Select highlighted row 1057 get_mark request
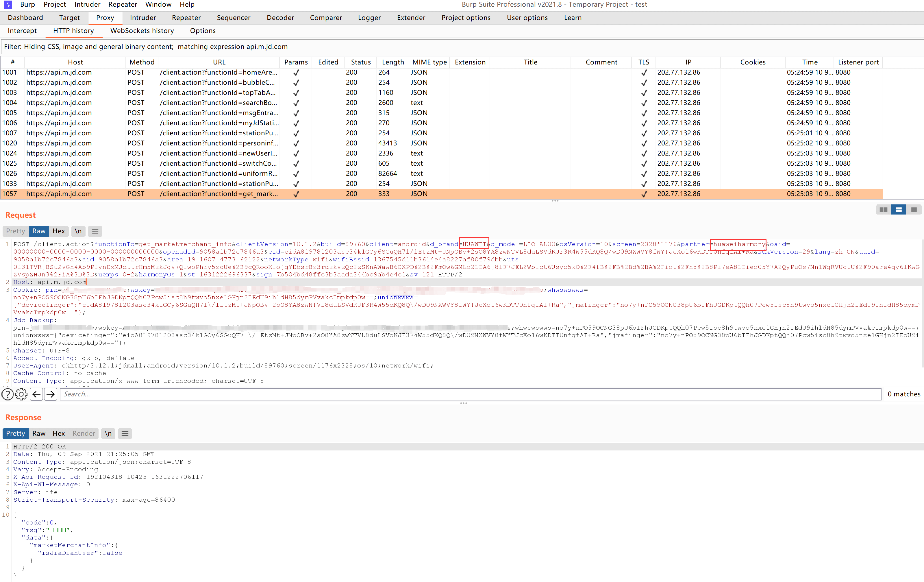Viewport: 924px width, 582px height. coord(442,194)
